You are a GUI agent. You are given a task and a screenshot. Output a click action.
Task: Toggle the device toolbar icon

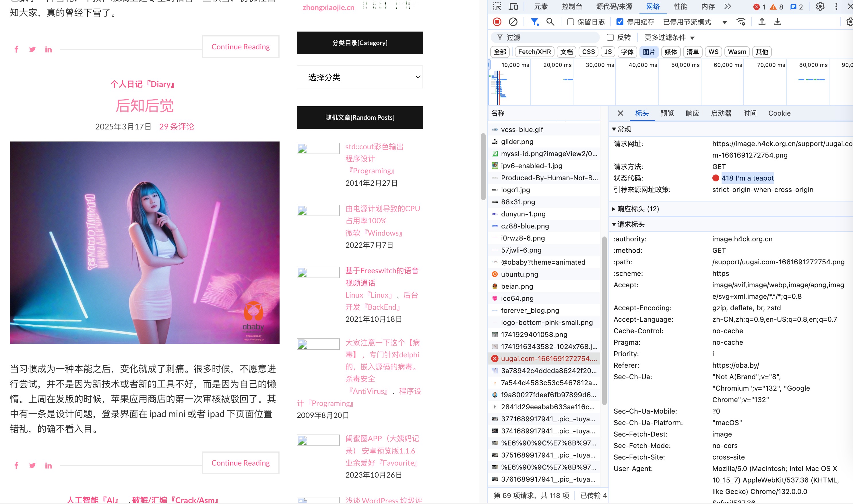click(x=513, y=6)
